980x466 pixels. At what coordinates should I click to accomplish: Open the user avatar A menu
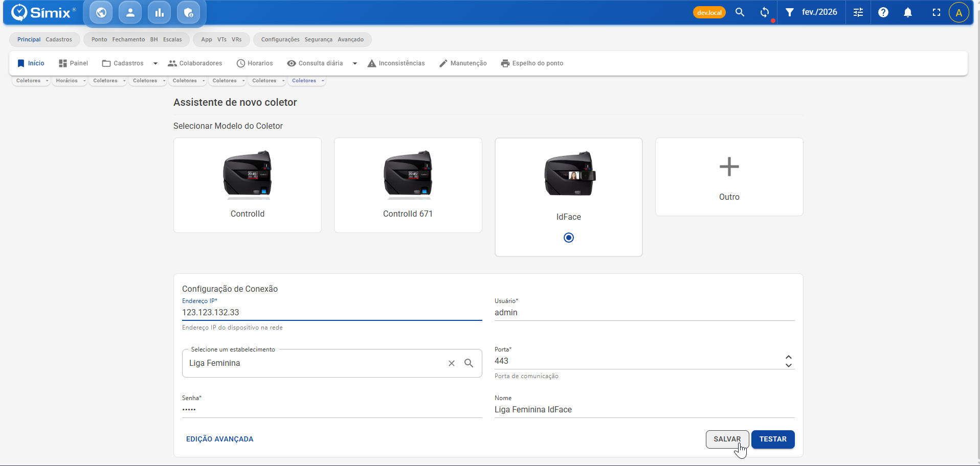pyautogui.click(x=959, y=12)
